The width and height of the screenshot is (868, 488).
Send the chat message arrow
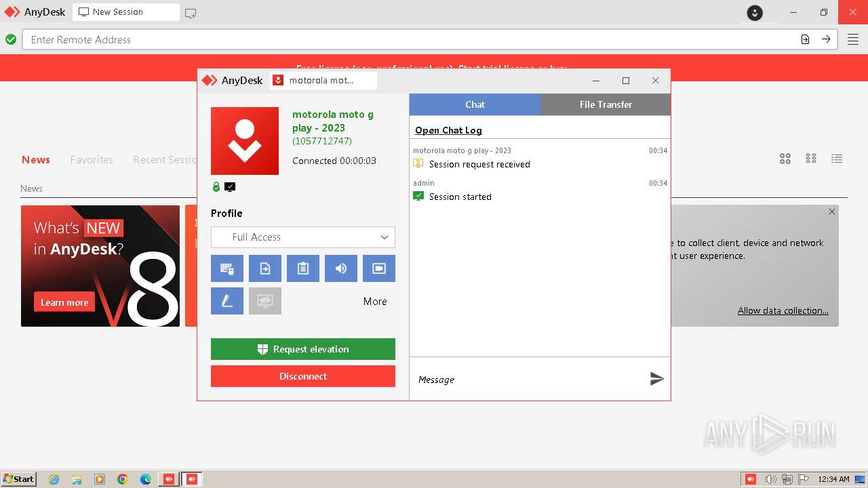(x=656, y=379)
